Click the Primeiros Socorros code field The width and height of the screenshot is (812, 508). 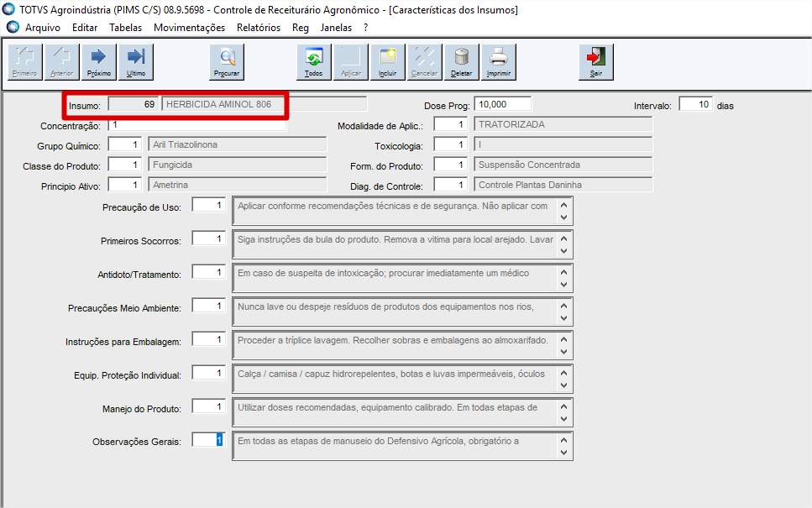[209, 238]
